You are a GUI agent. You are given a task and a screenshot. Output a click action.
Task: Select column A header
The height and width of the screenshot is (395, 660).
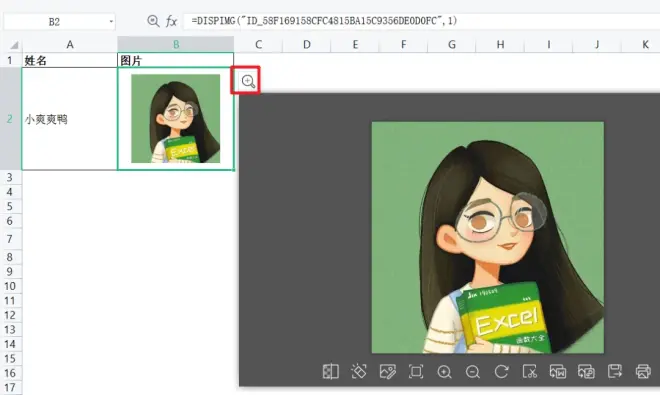coord(70,44)
